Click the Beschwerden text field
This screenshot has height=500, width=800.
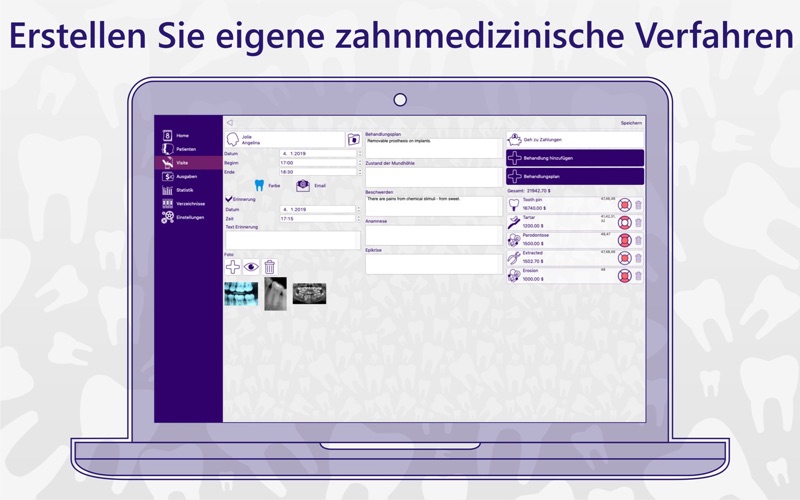click(x=434, y=206)
